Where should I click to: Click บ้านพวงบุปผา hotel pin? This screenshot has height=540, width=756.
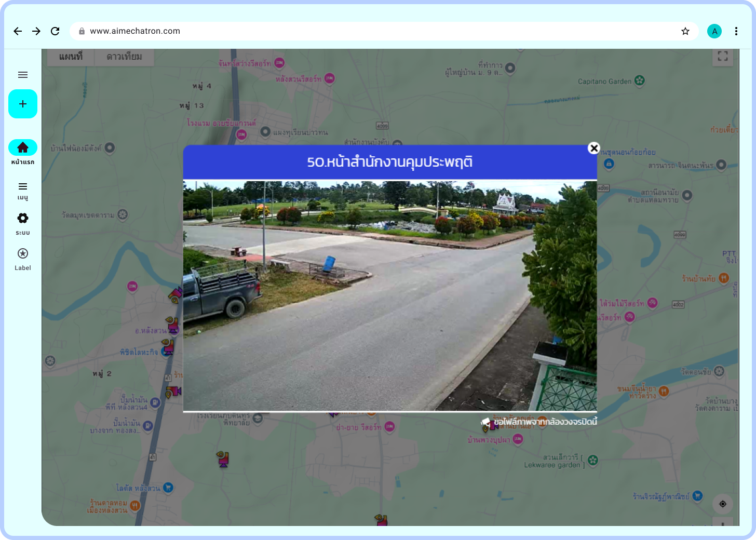[518, 439]
